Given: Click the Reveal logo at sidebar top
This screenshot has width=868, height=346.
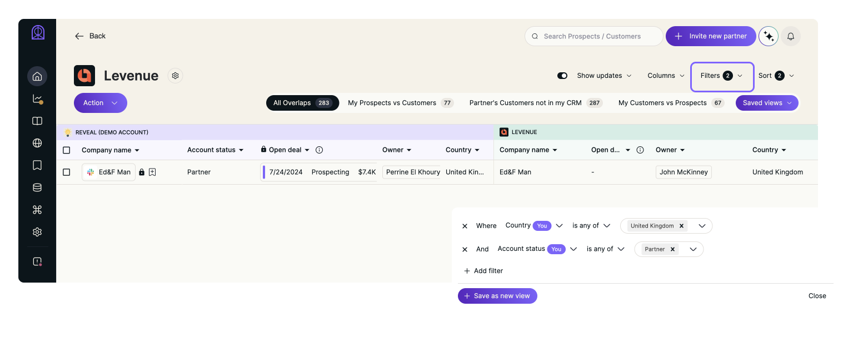Looking at the screenshot, I should [x=38, y=33].
